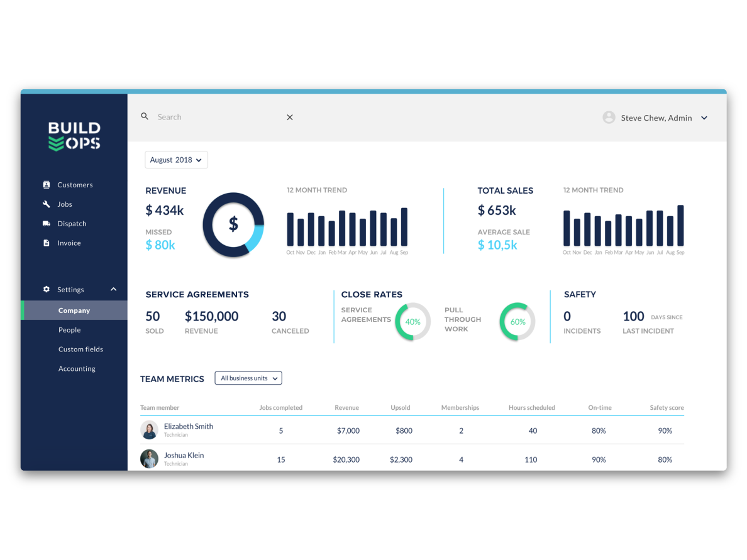Open the All business units dropdown
Image resolution: width=747 pixels, height=560 pixels.
click(248, 378)
